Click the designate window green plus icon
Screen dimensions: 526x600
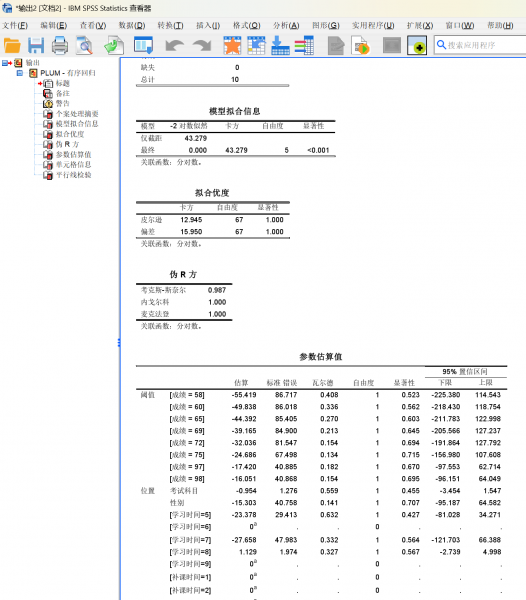coord(417,46)
